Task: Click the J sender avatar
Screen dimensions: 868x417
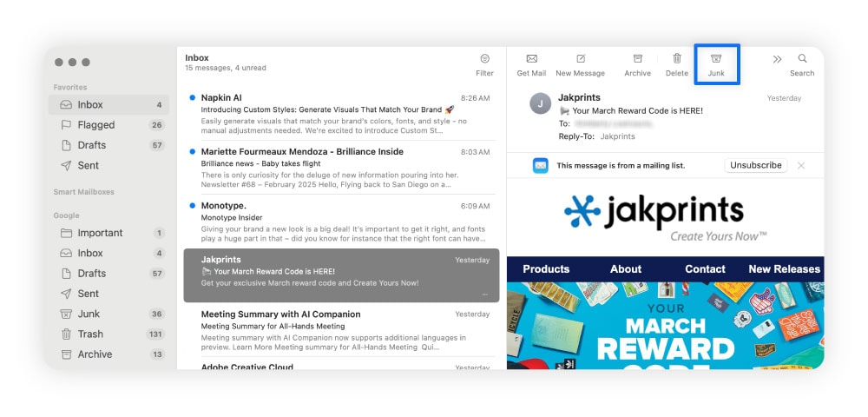Action: 541,104
